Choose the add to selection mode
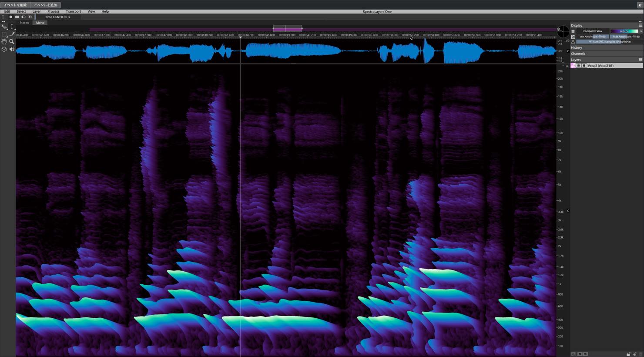Viewport: 644px width, 357px height. point(17,17)
